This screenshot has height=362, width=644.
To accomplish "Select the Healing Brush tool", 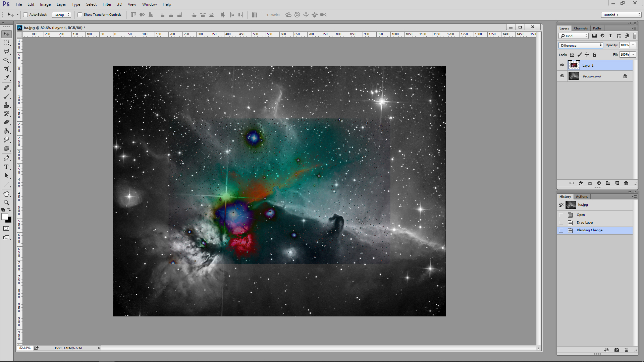I will coord(6,87).
